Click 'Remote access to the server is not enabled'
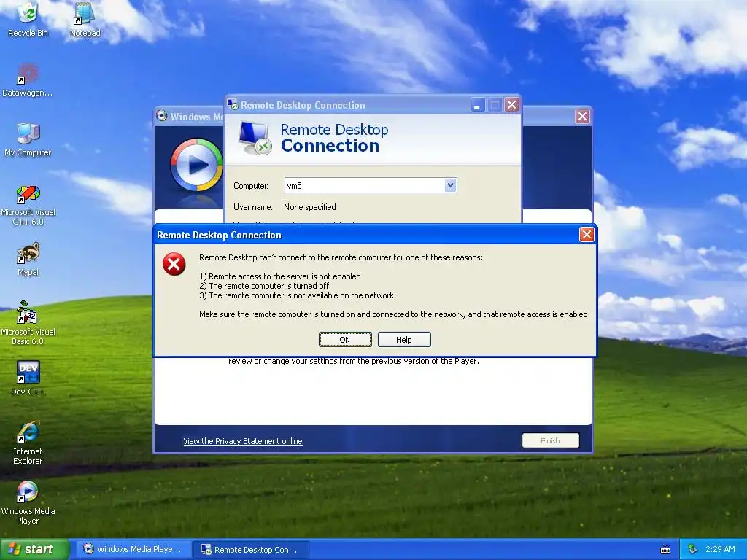Image resolution: width=747 pixels, height=560 pixels. pyautogui.click(x=280, y=276)
